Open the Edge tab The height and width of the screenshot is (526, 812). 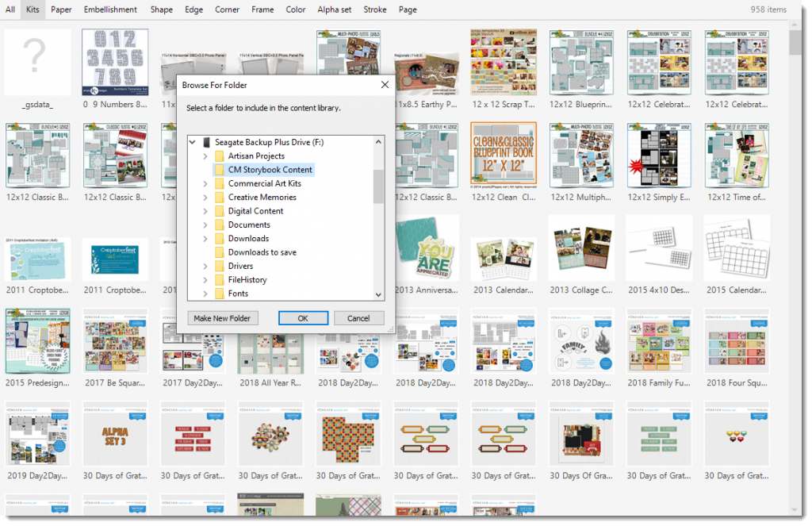coord(193,10)
